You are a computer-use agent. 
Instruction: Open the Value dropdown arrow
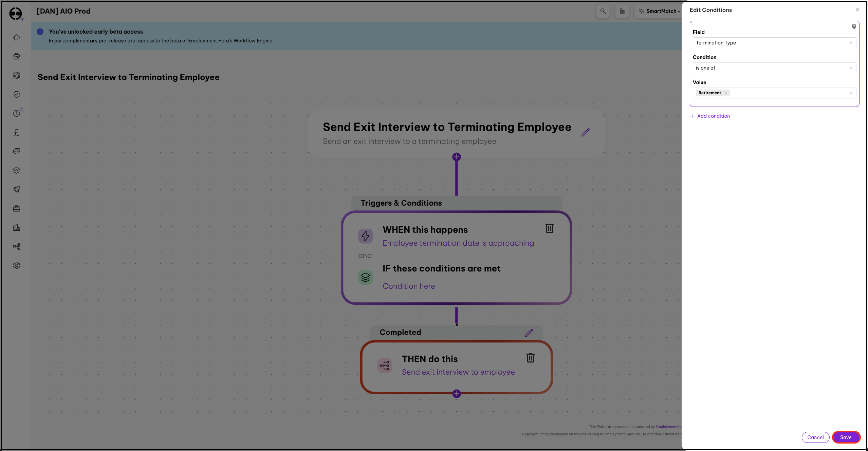point(851,93)
